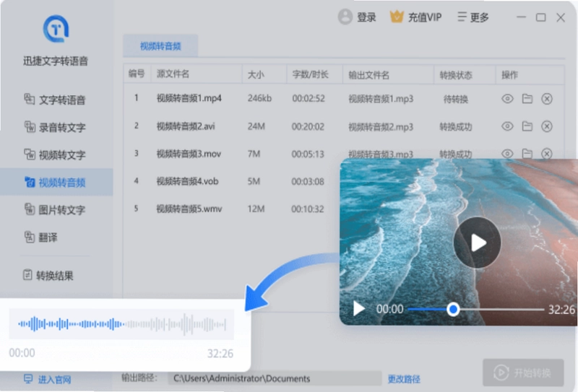Click the 开始转换 button
The width and height of the screenshot is (578, 392).
coord(523,373)
